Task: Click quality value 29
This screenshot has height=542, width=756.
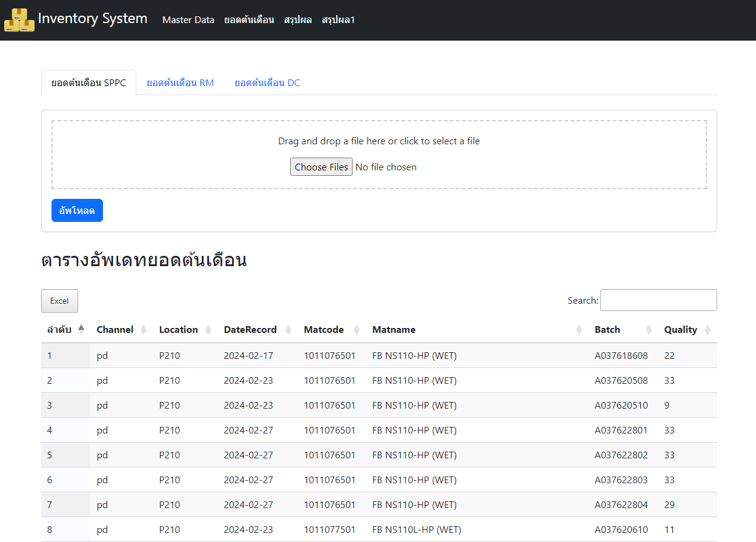Action: [x=669, y=505]
